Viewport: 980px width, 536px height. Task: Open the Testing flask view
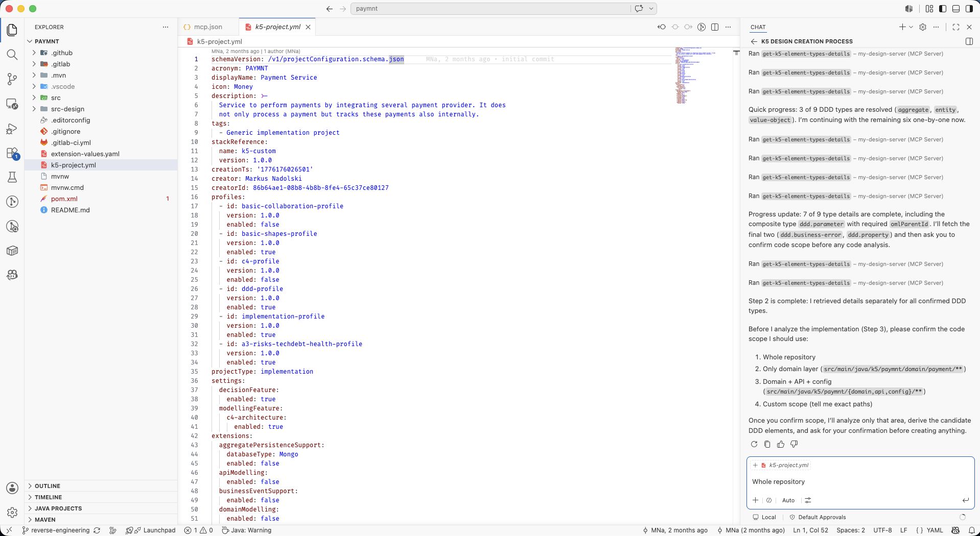pos(12,177)
